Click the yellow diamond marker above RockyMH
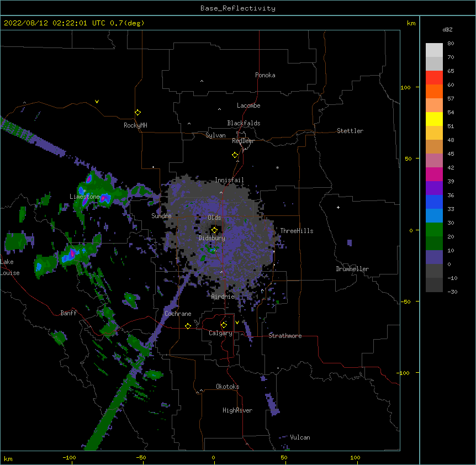Image resolution: width=476 pixels, height=465 pixels. pos(137,113)
